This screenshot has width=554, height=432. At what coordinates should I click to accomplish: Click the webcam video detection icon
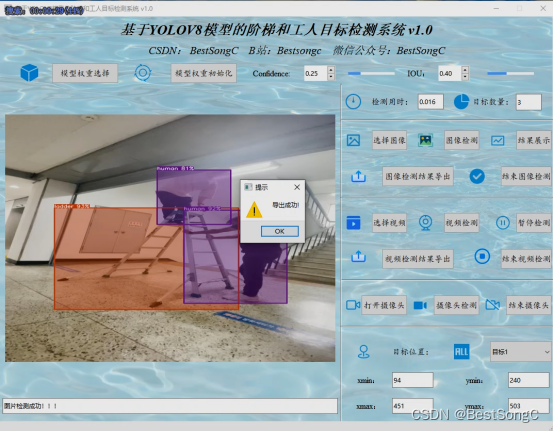point(425,223)
